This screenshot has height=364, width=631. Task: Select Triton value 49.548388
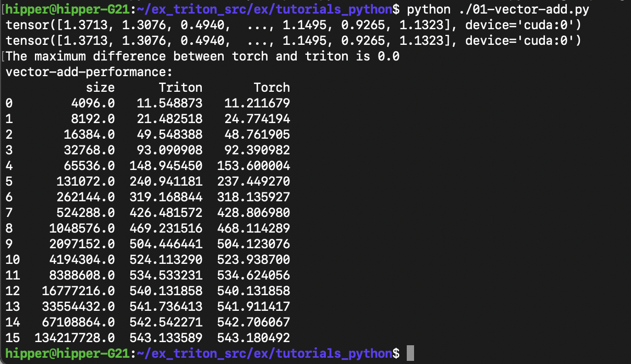click(169, 135)
